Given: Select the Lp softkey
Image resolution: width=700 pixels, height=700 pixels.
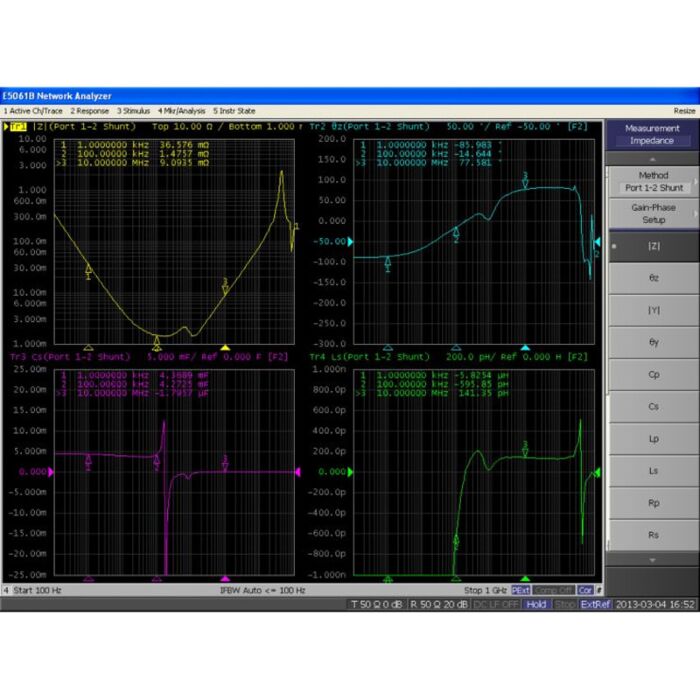Looking at the screenshot, I should coord(653,439).
